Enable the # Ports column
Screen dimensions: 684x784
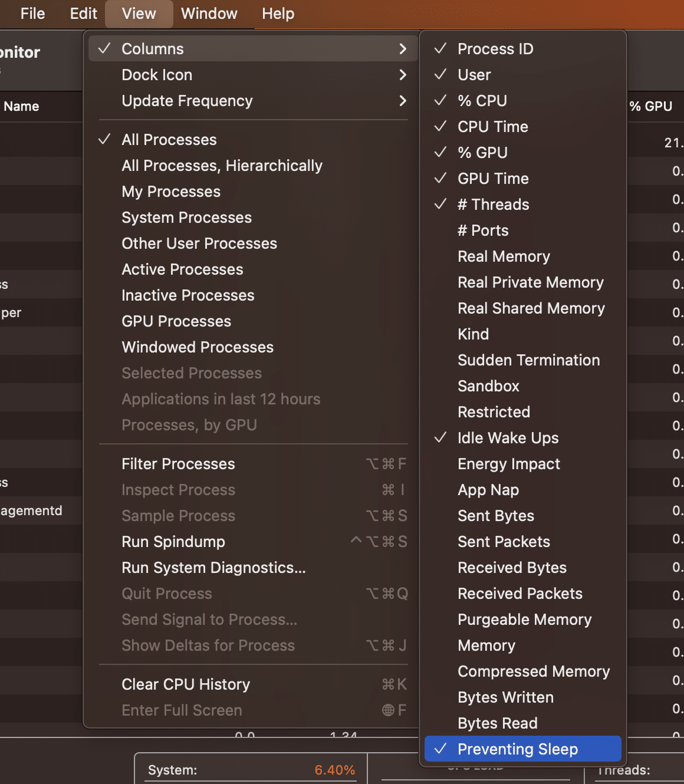point(522,230)
